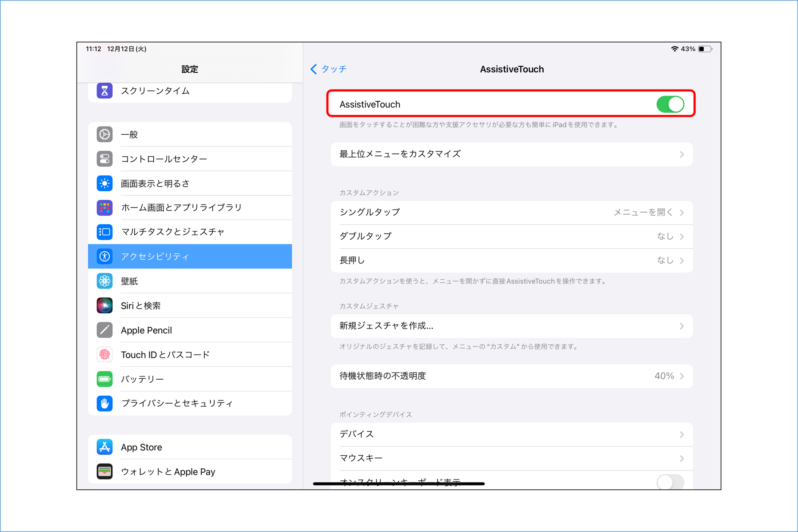Viewport: 798px width, 532px height.
Task: Open Siriと検索 settings
Action: 190,306
